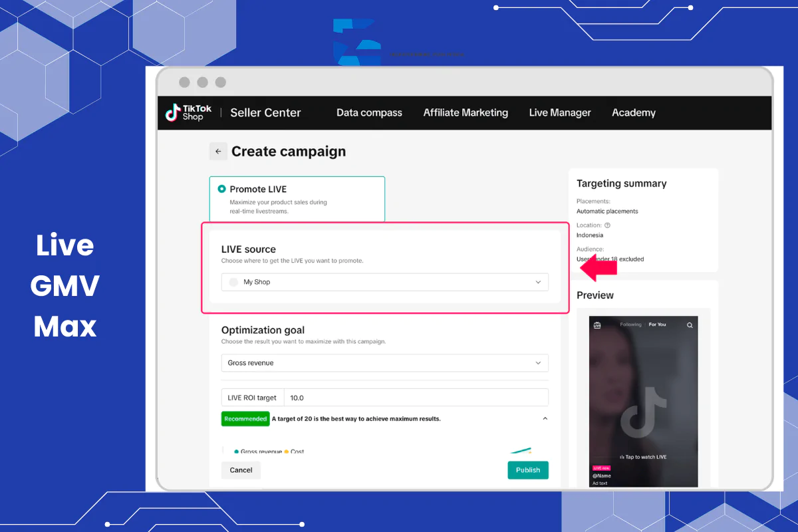Image resolution: width=798 pixels, height=532 pixels.
Task: Click the LIVE icon in the preview
Action: pyautogui.click(x=597, y=325)
